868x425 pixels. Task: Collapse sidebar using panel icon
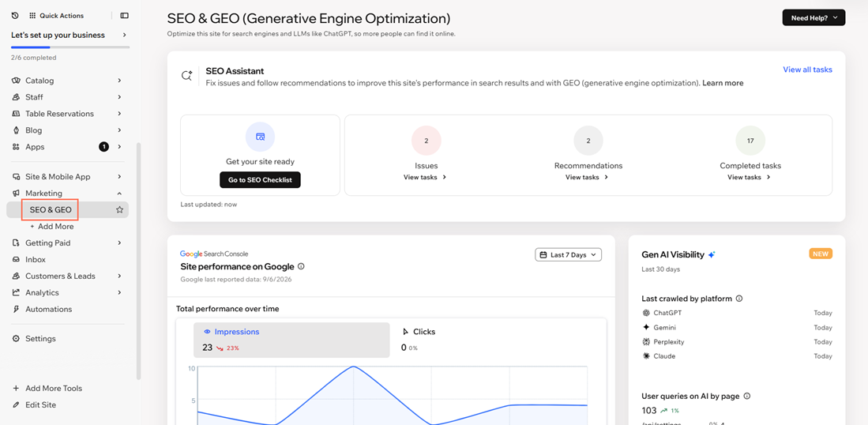(124, 16)
